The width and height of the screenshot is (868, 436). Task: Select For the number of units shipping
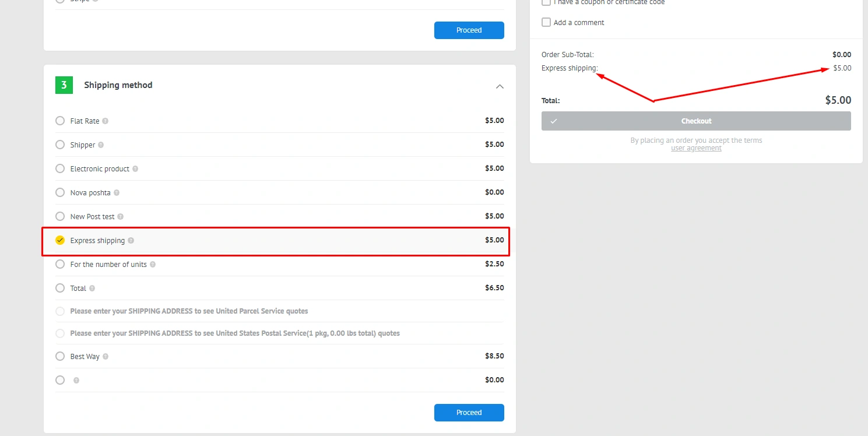point(60,264)
